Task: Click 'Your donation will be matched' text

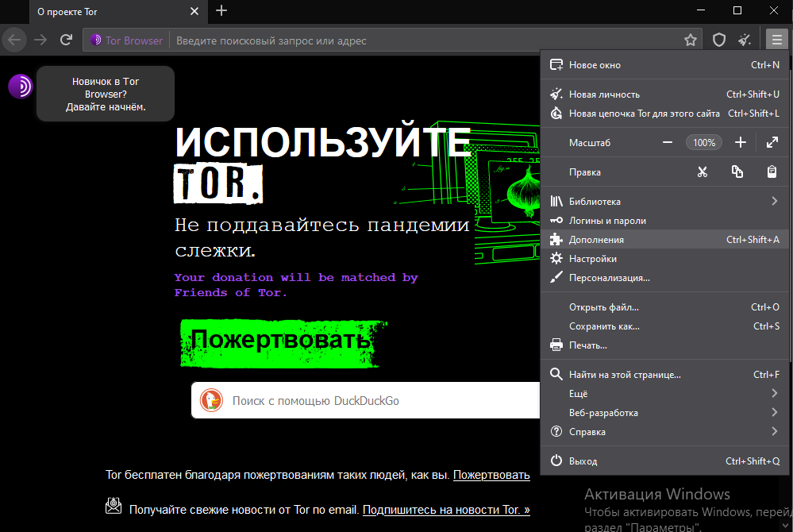Action: click(296, 285)
